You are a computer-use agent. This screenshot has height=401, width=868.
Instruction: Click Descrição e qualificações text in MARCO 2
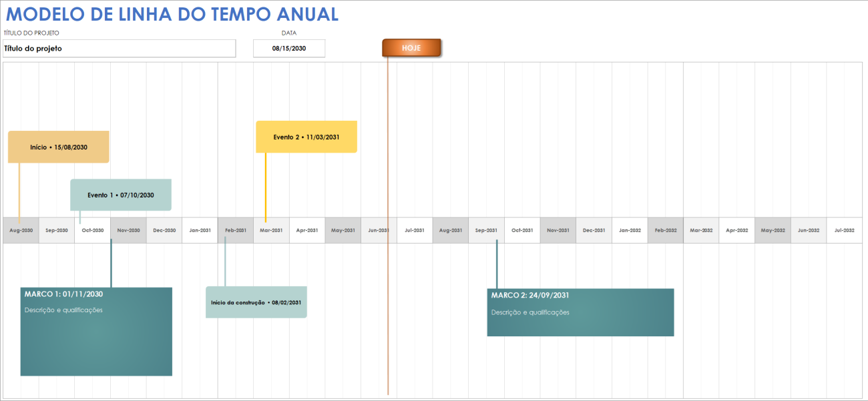coord(529,312)
